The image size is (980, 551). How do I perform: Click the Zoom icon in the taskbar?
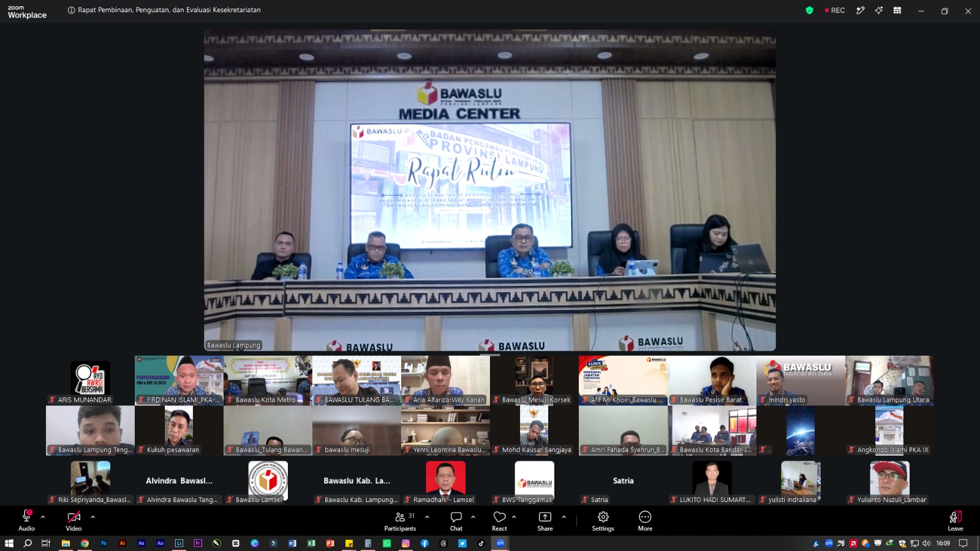pos(500,543)
